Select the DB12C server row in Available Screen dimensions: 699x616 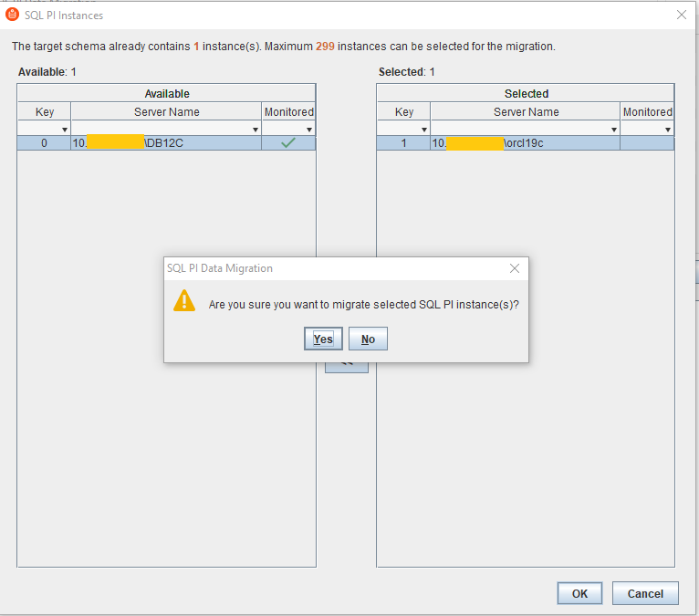(166, 143)
